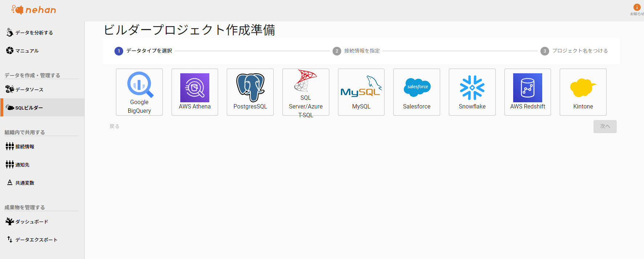644x259 pixels.
Task: Click the マニュアル sidebar icon
Action: tap(10, 50)
